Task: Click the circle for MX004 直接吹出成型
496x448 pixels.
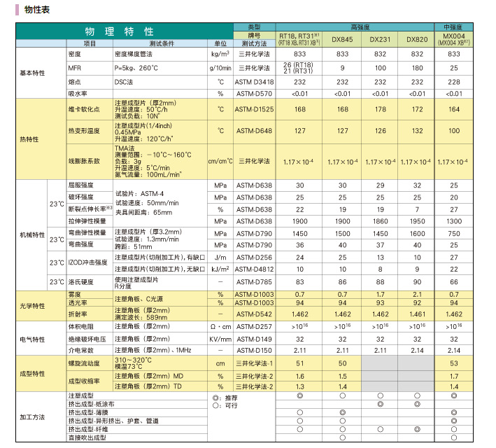Action: [x=453, y=437]
